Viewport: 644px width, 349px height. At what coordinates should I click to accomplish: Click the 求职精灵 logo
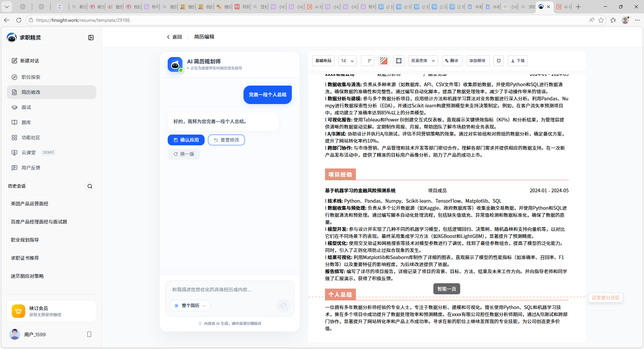pyautogui.click(x=12, y=38)
